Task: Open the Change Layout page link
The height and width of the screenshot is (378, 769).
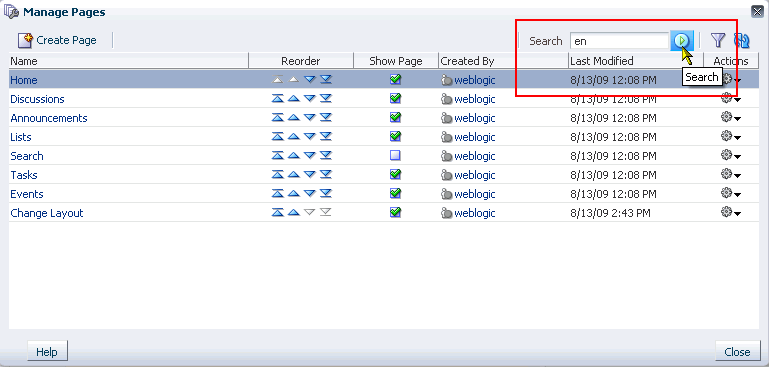Action: coord(47,213)
